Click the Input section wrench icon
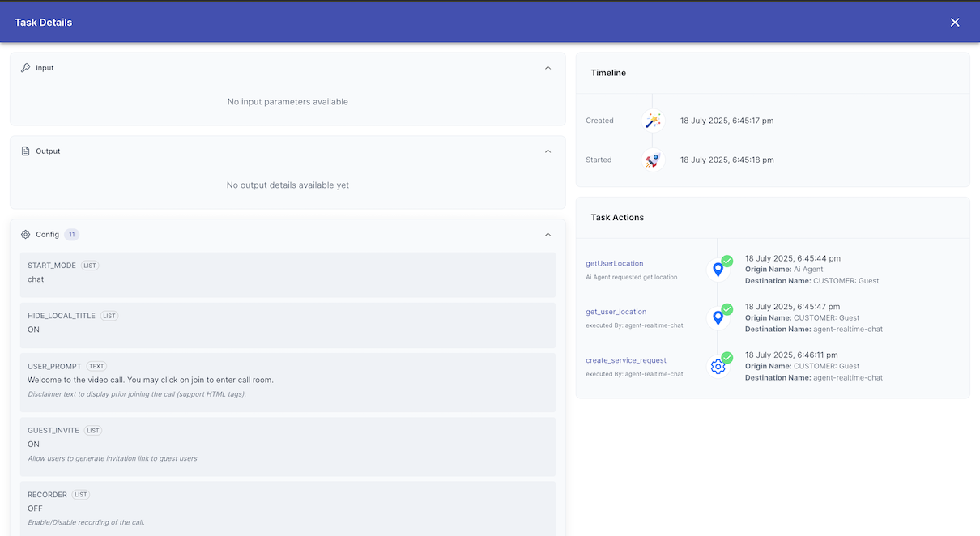Viewport: 980px width, 536px height. click(x=24, y=67)
